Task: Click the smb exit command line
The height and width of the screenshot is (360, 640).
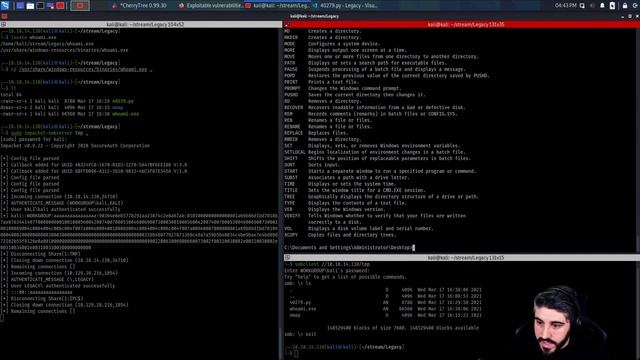Action: [x=300, y=334]
